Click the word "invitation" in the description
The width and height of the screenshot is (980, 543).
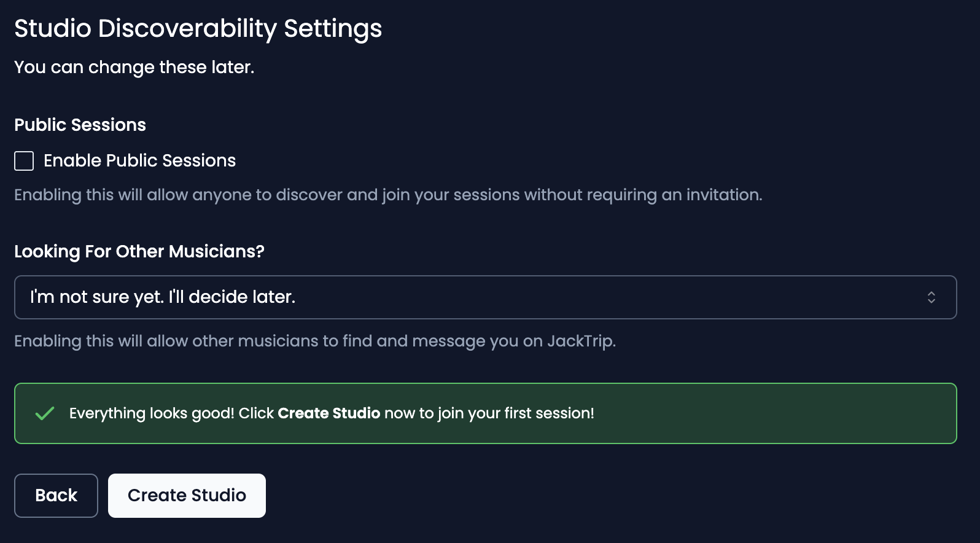point(723,195)
